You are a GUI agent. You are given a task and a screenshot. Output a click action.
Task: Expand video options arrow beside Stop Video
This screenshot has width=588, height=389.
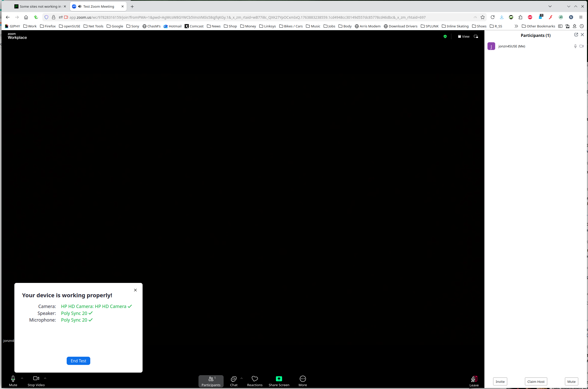click(45, 378)
